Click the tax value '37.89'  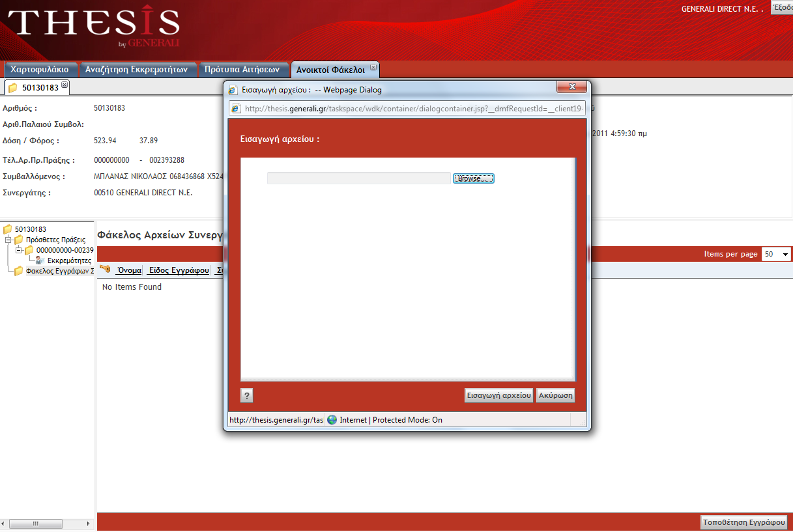click(x=149, y=141)
